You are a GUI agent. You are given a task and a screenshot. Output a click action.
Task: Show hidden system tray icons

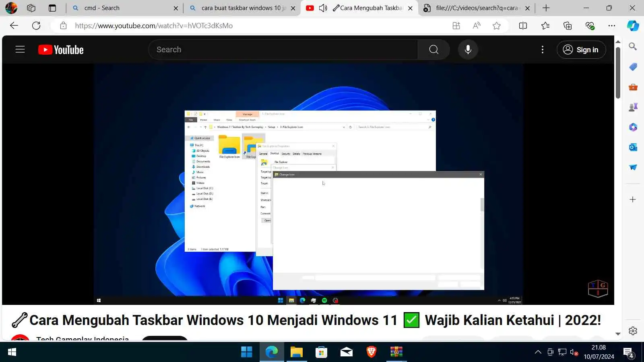538,352
